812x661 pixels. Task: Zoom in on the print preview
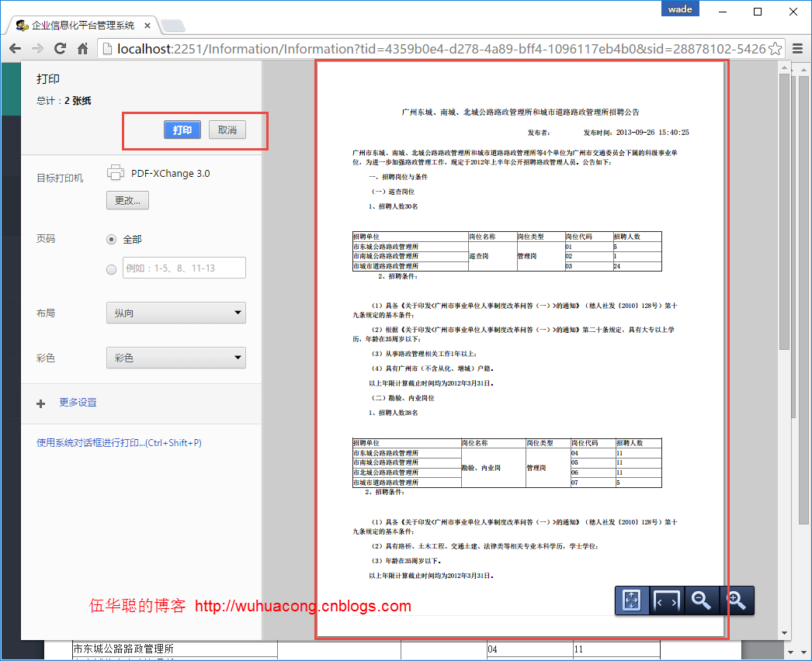[737, 600]
